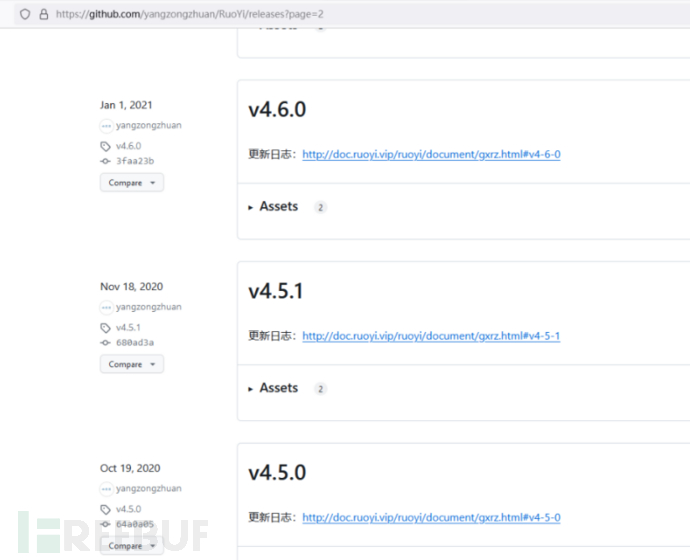Click the commit icon beside 680ad3a
Image resolution: width=690 pixels, height=560 pixels.
click(106, 343)
